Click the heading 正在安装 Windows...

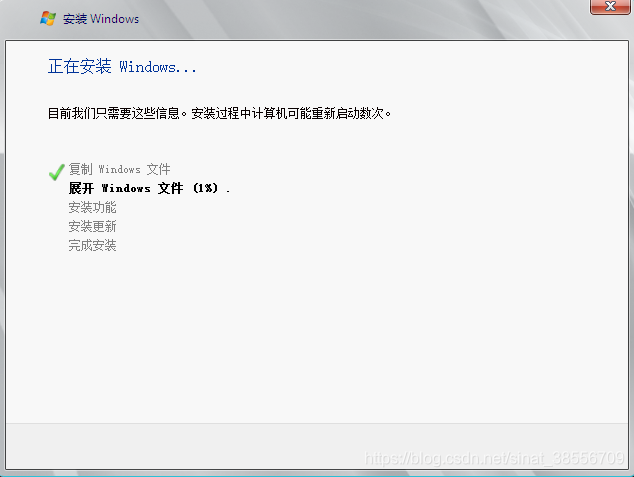tap(122, 66)
